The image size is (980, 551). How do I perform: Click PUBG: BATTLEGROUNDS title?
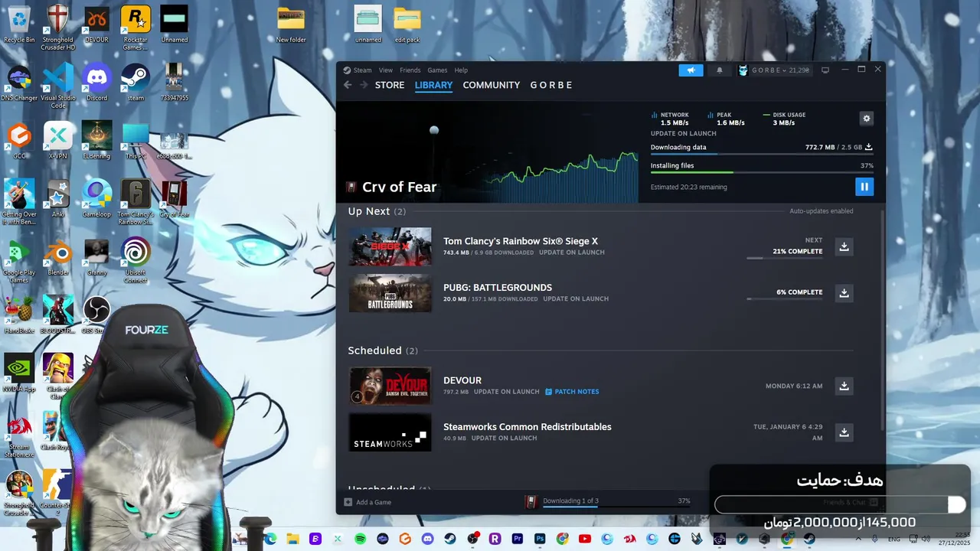point(498,288)
